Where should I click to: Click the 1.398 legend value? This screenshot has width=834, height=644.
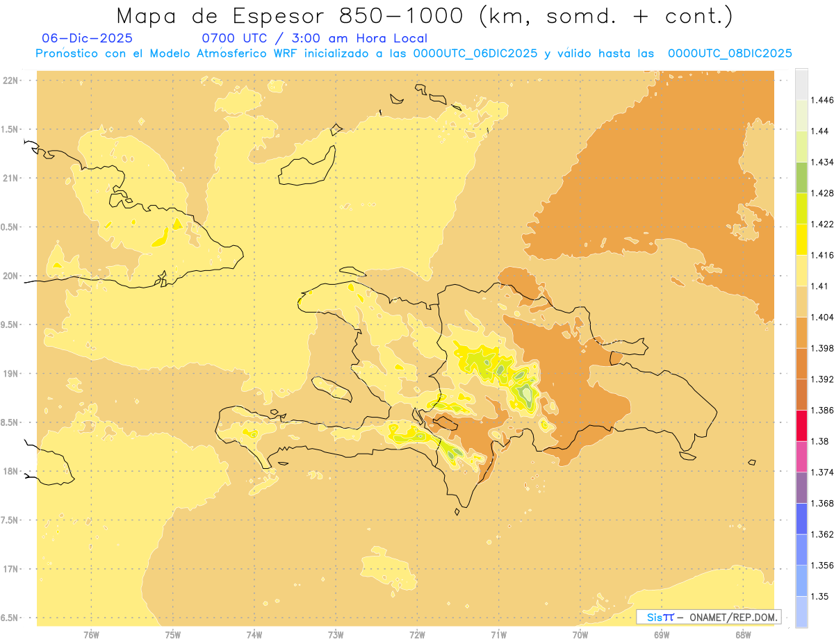coord(822,348)
